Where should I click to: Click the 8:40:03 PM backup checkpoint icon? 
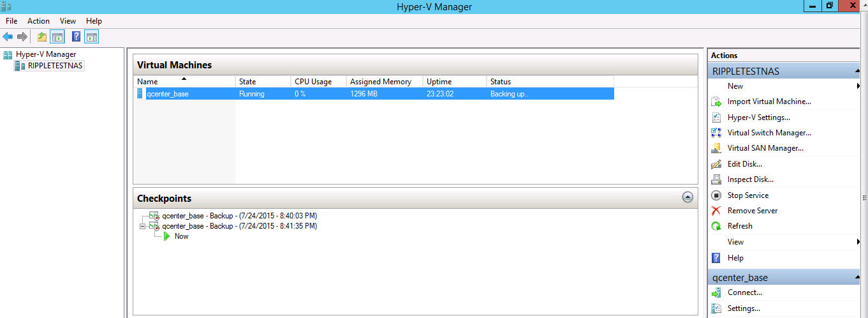coord(154,216)
